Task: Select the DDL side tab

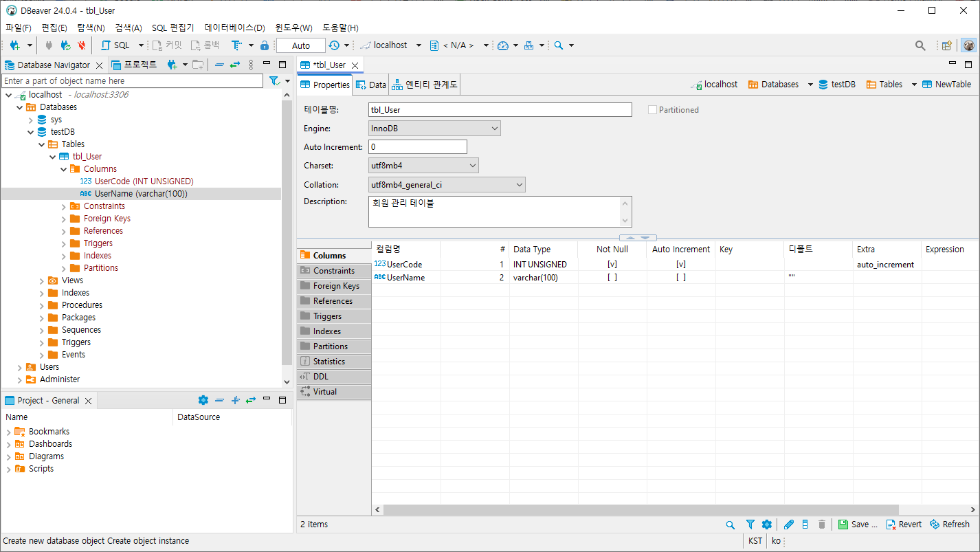Action: point(334,377)
